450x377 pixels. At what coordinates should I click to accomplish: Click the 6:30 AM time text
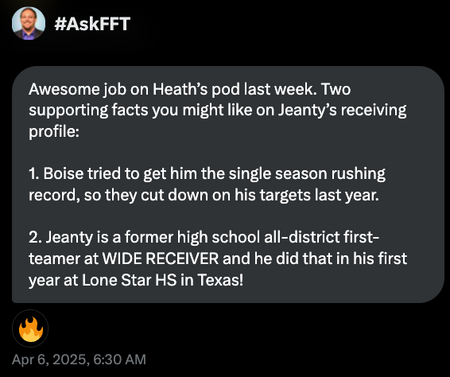120,359
